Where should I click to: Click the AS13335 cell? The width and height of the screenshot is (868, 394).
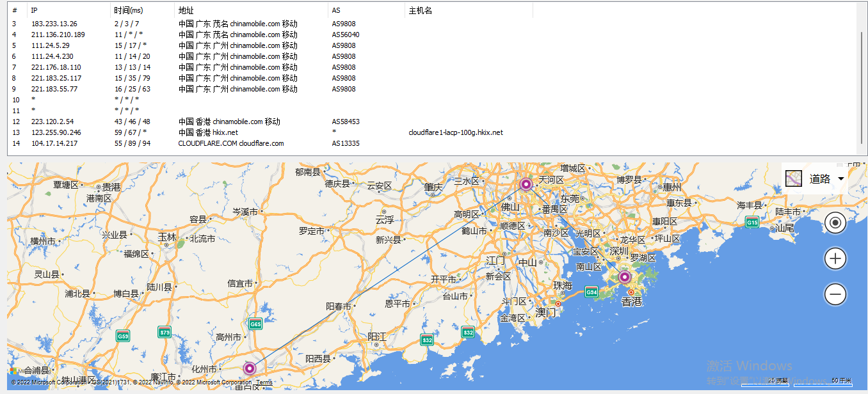coord(346,143)
